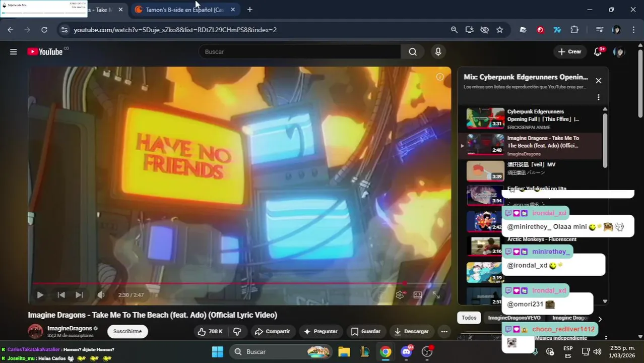The width and height of the screenshot is (644, 363).
Task: Click the crossed-eye tracking protection icon
Action: click(x=484, y=30)
